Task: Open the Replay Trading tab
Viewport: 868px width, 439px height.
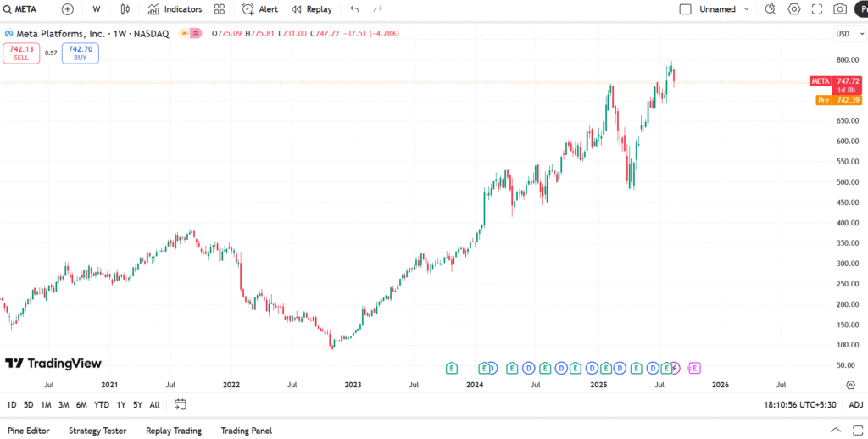Action: (174, 431)
